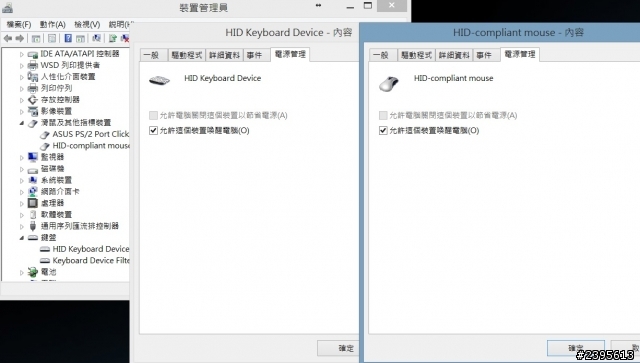This screenshot has width=640, height=363.
Task: Toggle 允許這個裝置喚醒電腦 in HID-compliant mouse dialog
Action: coord(383,131)
